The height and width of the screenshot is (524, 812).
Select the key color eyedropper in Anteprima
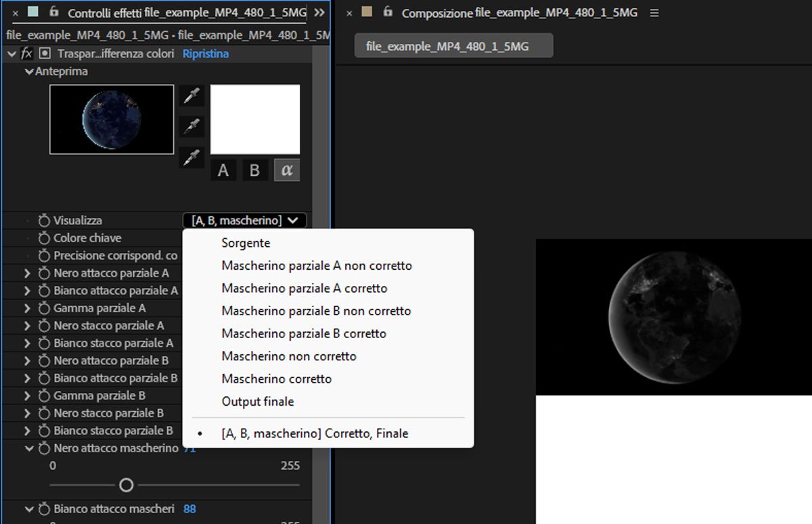tap(191, 95)
